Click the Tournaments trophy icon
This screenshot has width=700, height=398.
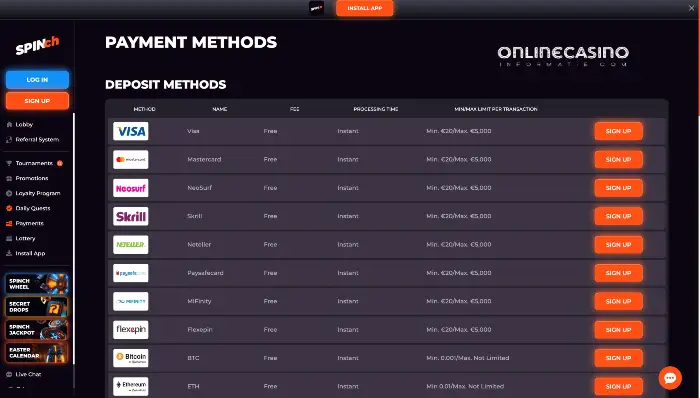point(9,163)
